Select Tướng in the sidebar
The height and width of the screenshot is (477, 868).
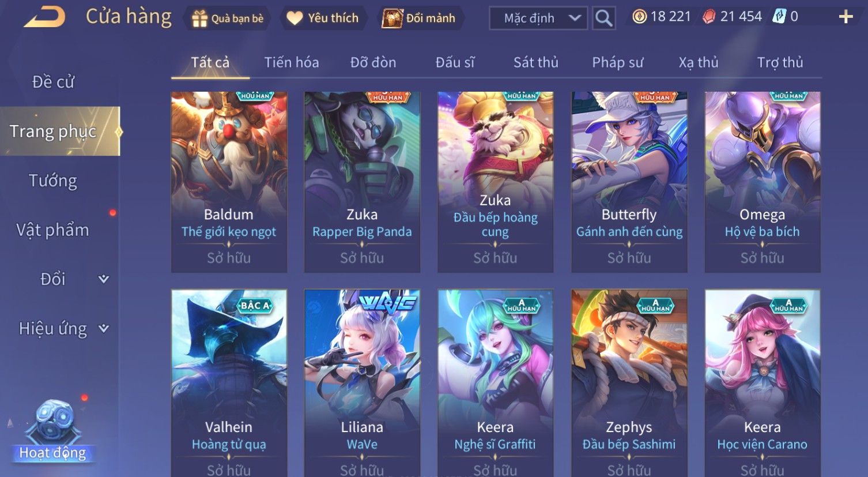53,181
